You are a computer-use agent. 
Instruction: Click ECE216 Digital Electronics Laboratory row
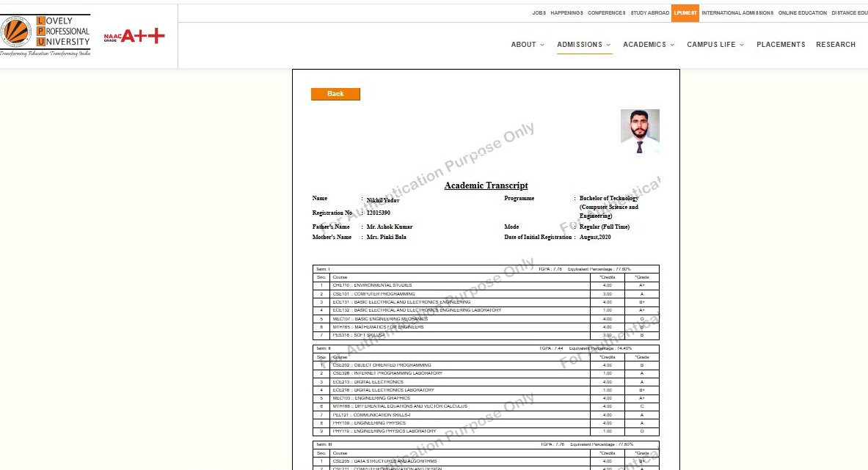(486, 390)
